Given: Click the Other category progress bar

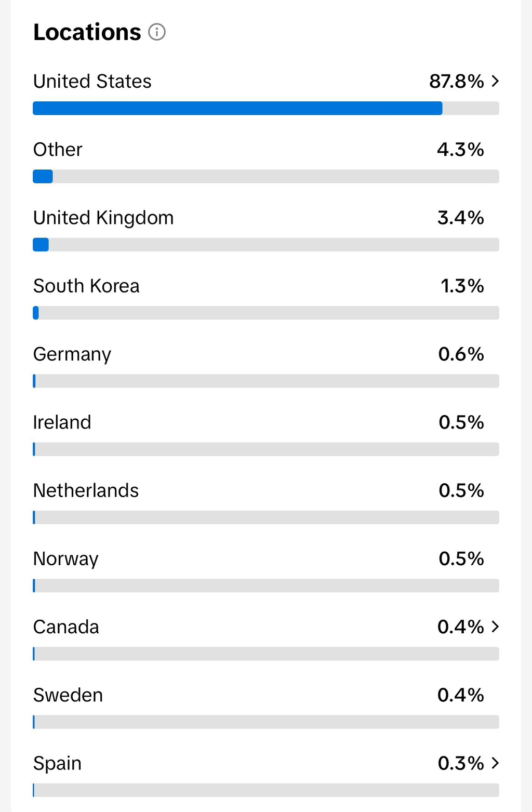Looking at the screenshot, I should pos(265,177).
